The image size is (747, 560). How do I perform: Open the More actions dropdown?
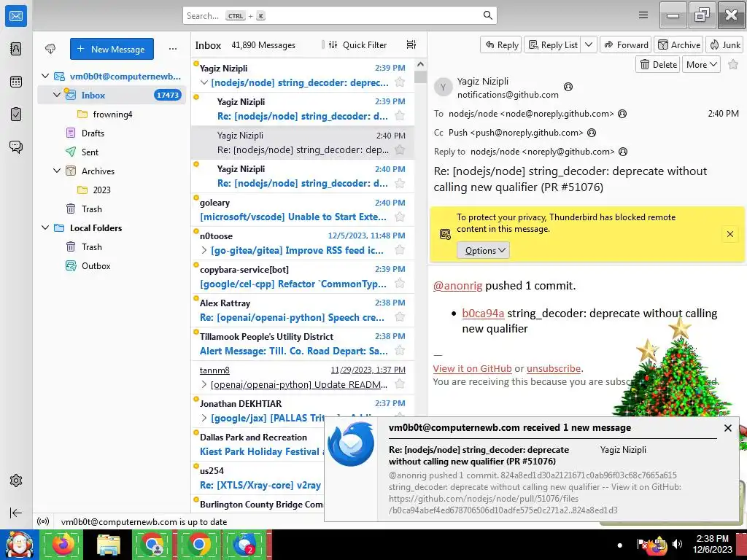point(701,64)
